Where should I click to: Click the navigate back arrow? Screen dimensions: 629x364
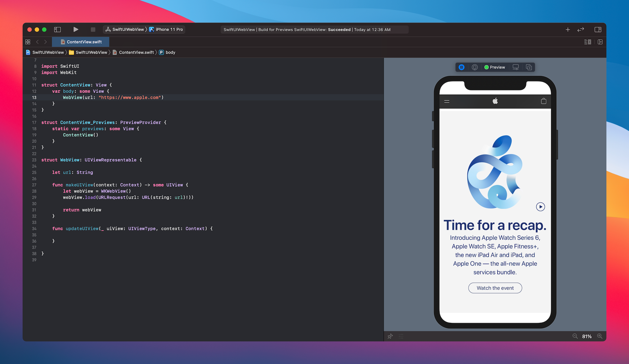pos(38,42)
